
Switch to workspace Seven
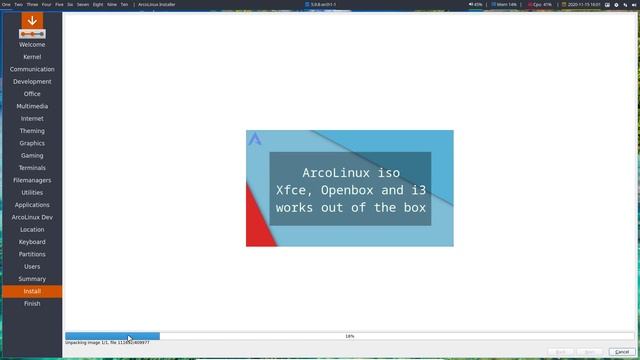click(83, 4)
